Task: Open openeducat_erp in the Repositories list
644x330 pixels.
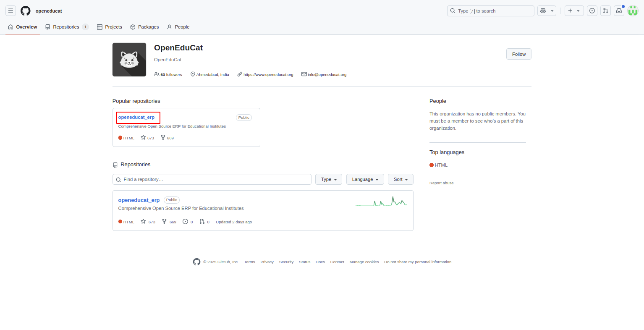Action: [139, 200]
